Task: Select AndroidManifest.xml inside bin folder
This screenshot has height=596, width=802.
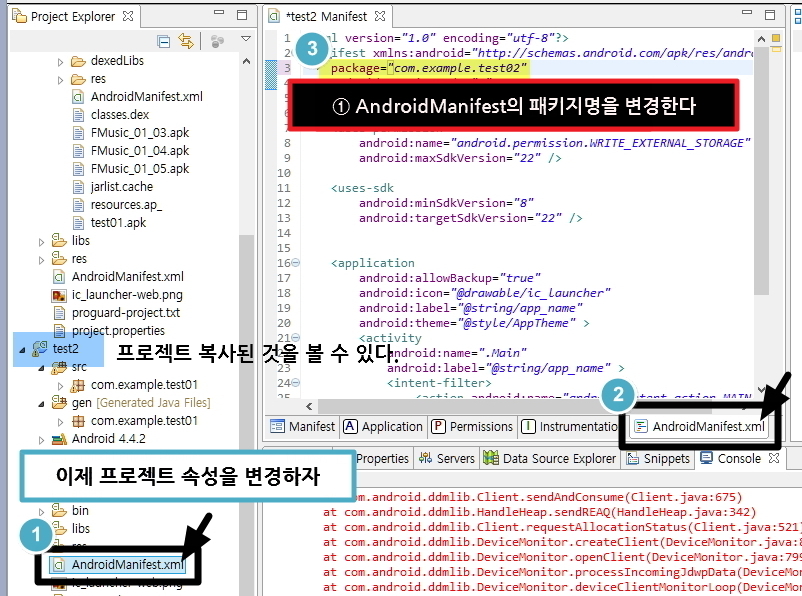Action: pos(146,96)
